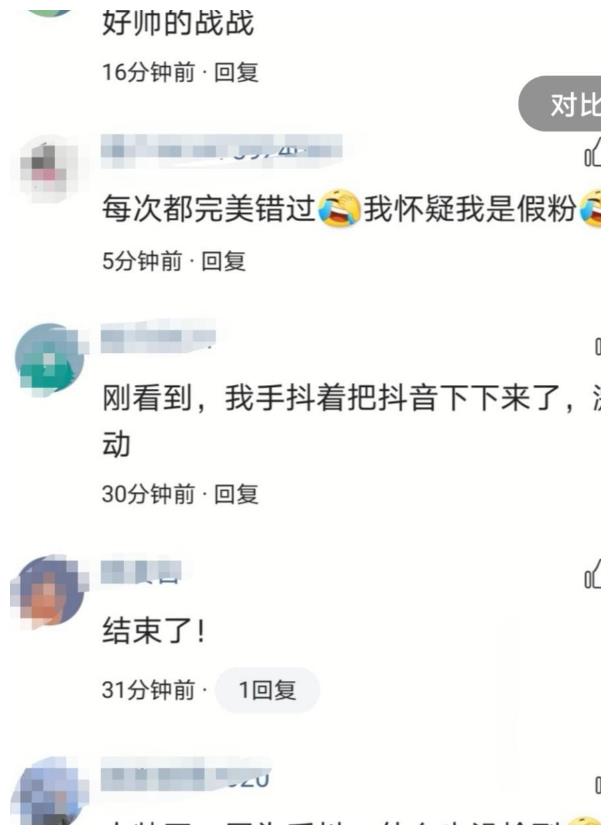The height and width of the screenshot is (835, 611).
Task: Reply to the comment posted 5分钟前
Action: click(x=224, y=261)
